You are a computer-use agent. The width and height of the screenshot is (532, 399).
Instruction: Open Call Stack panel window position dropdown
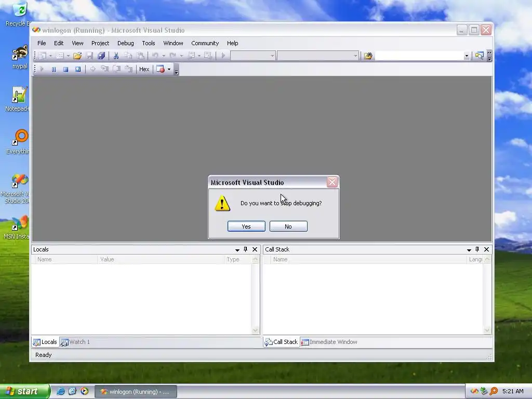(469, 250)
